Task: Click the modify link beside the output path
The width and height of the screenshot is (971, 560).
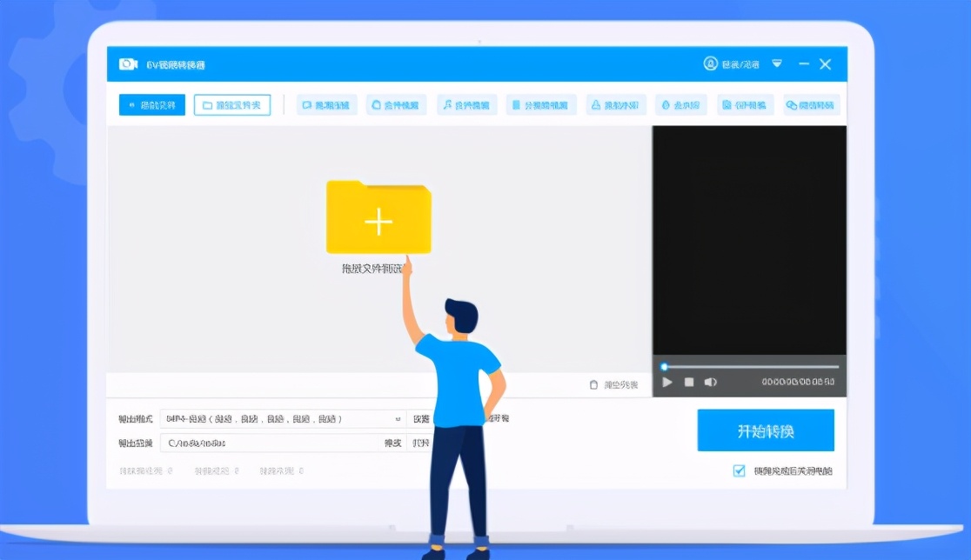Action: (392, 443)
